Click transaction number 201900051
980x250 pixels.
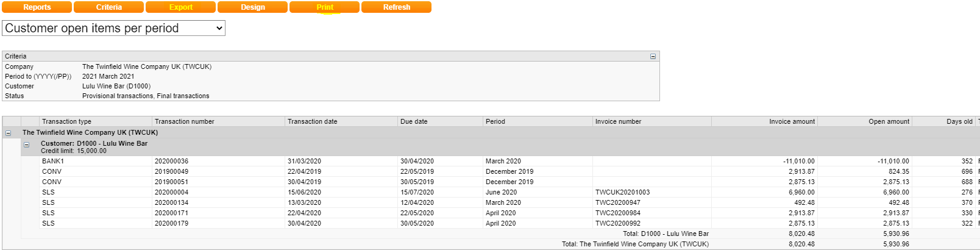point(171,182)
